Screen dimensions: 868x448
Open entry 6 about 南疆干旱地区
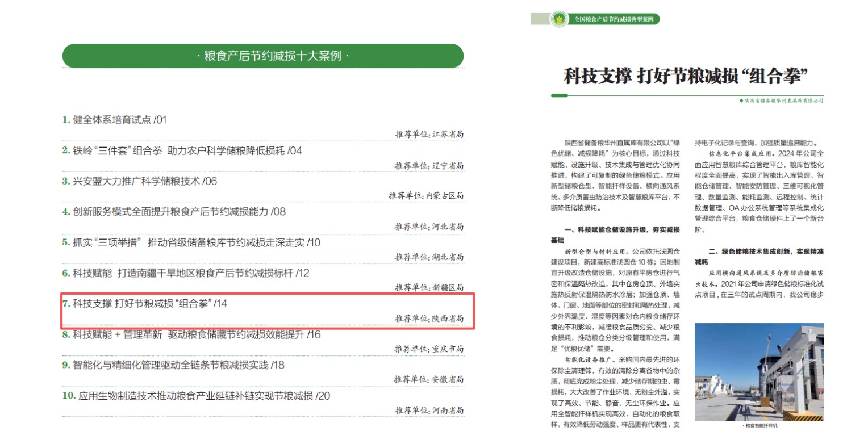coord(186,273)
